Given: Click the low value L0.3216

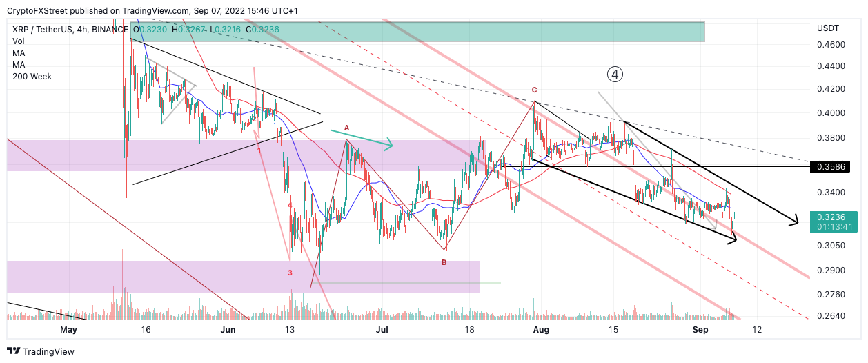Looking at the screenshot, I should point(226,30).
